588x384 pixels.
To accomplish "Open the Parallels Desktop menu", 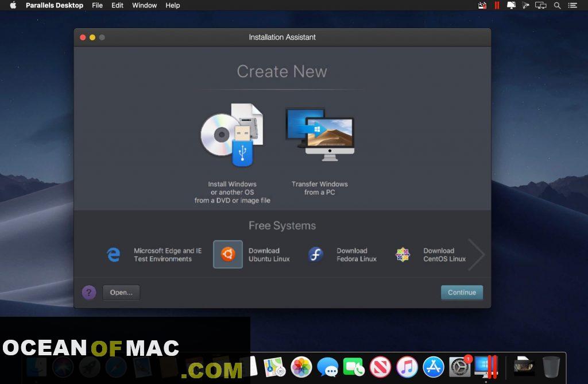I will pyautogui.click(x=55, y=5).
